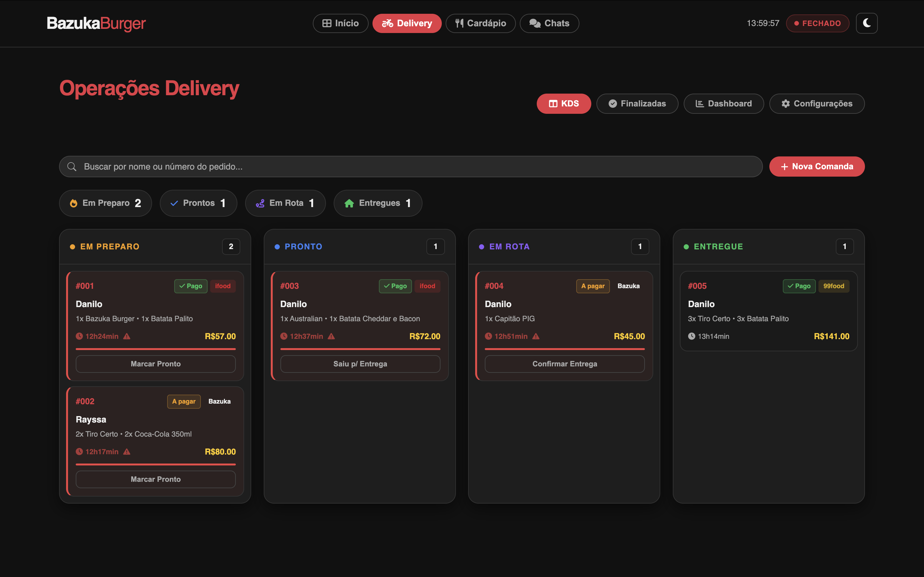Toggle the Prontos filter chip
The width and height of the screenshot is (924, 577).
198,203
